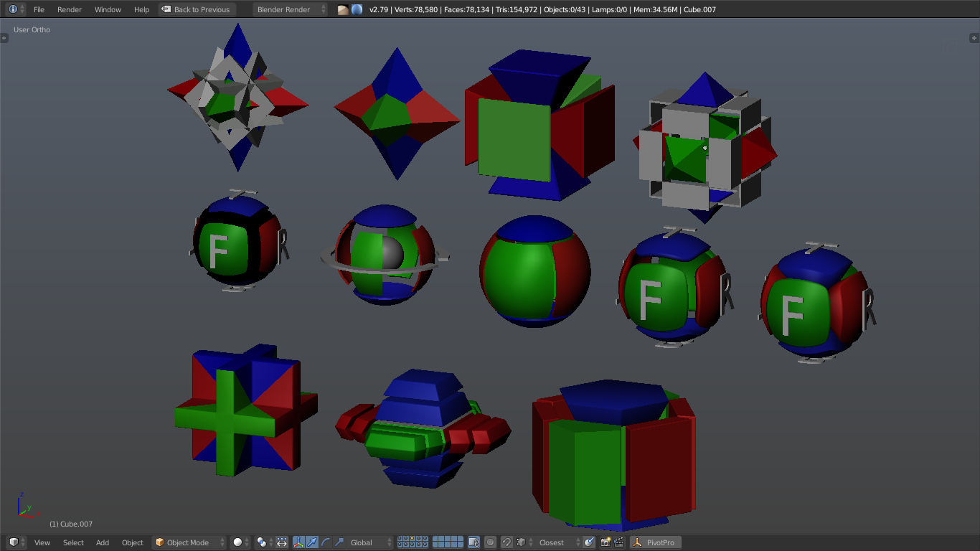The height and width of the screenshot is (551, 980).
Task: Open the Object menu
Action: [x=133, y=542]
